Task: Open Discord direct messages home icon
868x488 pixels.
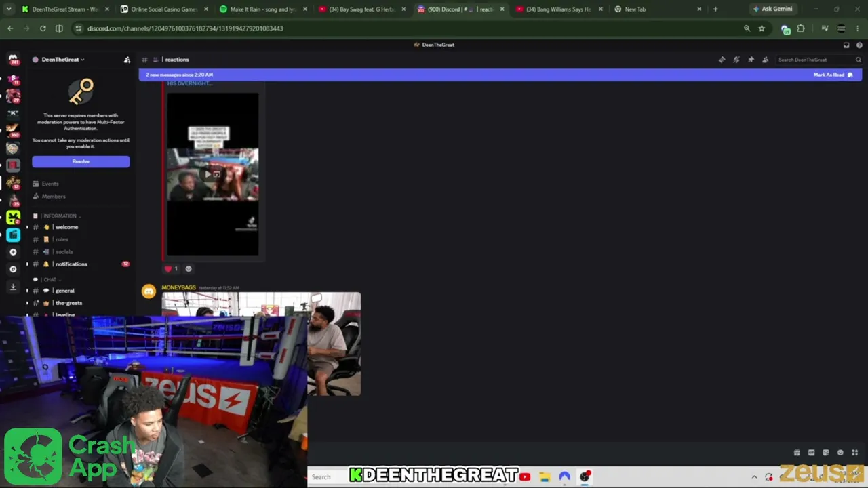Action: tap(13, 60)
